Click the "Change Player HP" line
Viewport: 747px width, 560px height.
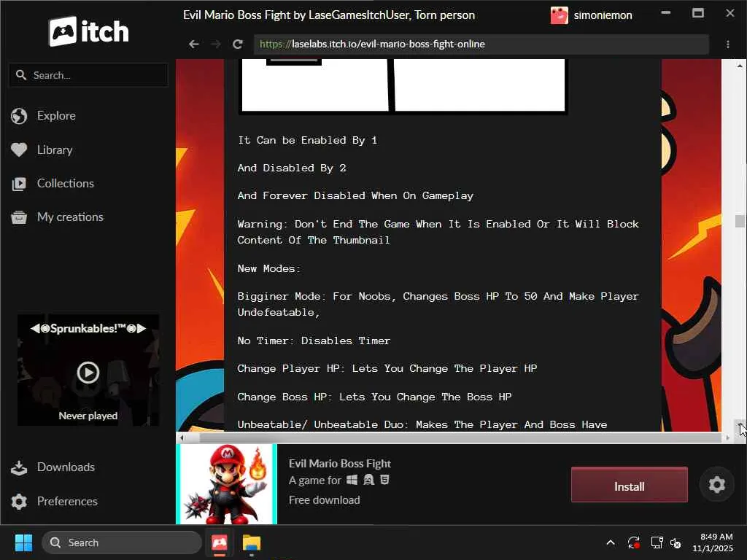pos(387,369)
